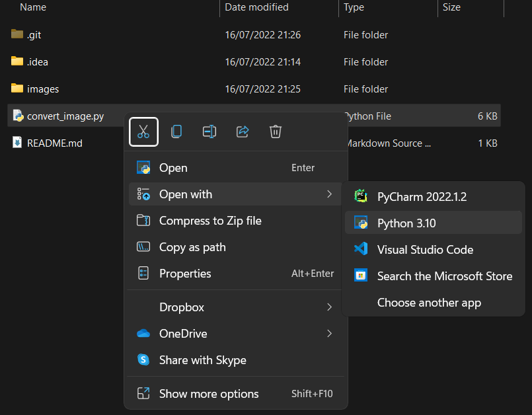Image resolution: width=532 pixels, height=415 pixels.
Task: Click the Microsoft Store icon
Action: 361,275
